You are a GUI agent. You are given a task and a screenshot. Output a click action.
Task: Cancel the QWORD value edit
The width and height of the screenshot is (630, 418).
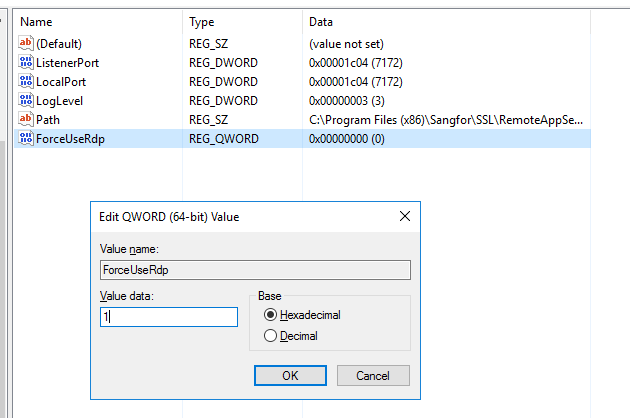[373, 376]
